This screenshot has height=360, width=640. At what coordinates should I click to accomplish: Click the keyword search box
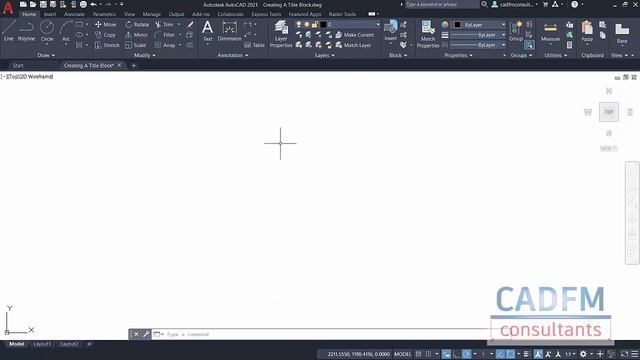(442, 4)
